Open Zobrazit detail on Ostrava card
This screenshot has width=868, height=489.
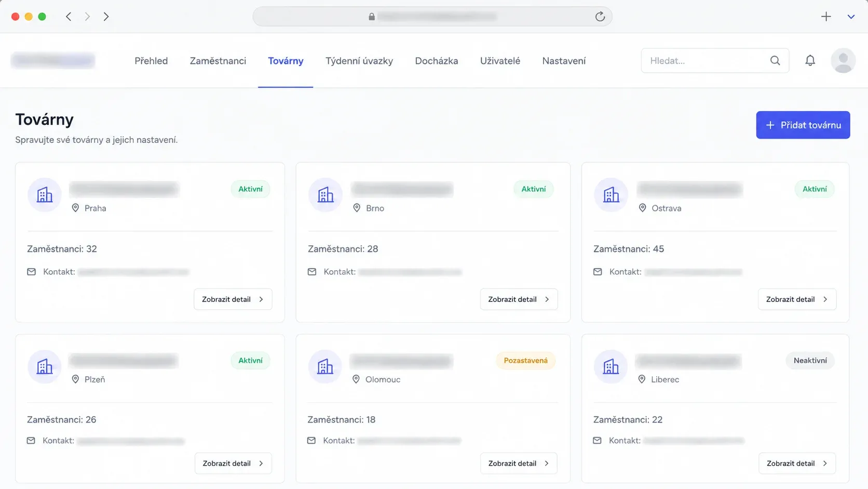797,299
